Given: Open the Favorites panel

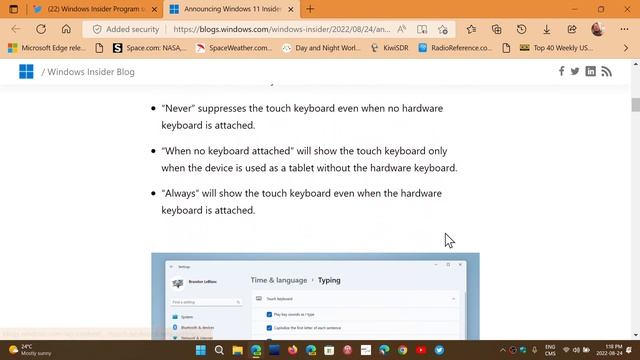Looking at the screenshot, I should click(x=471, y=29).
